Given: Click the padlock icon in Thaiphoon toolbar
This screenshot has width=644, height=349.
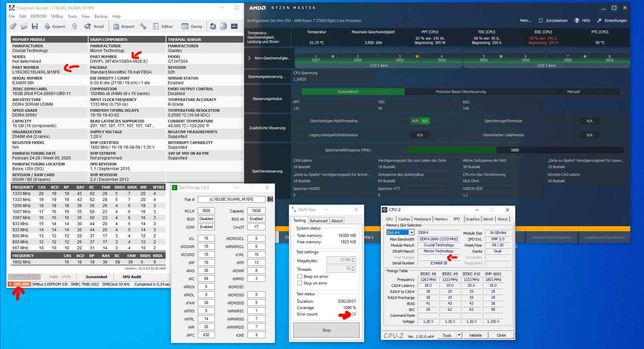Looking at the screenshot, I should point(74,26).
